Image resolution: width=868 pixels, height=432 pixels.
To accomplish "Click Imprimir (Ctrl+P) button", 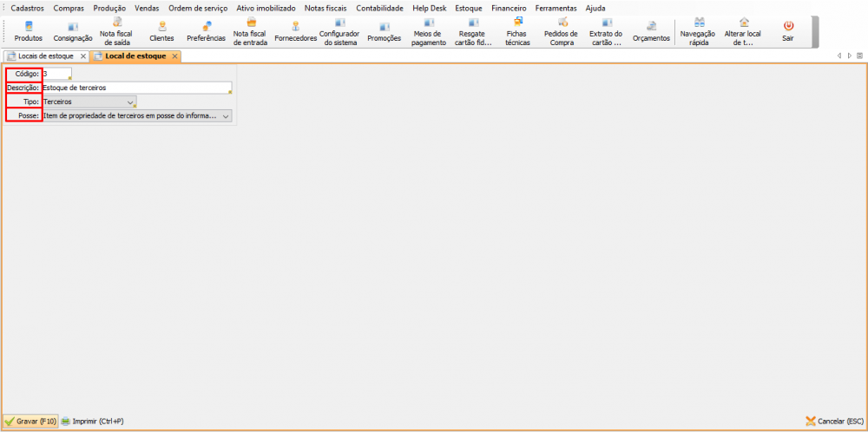I will (92, 421).
